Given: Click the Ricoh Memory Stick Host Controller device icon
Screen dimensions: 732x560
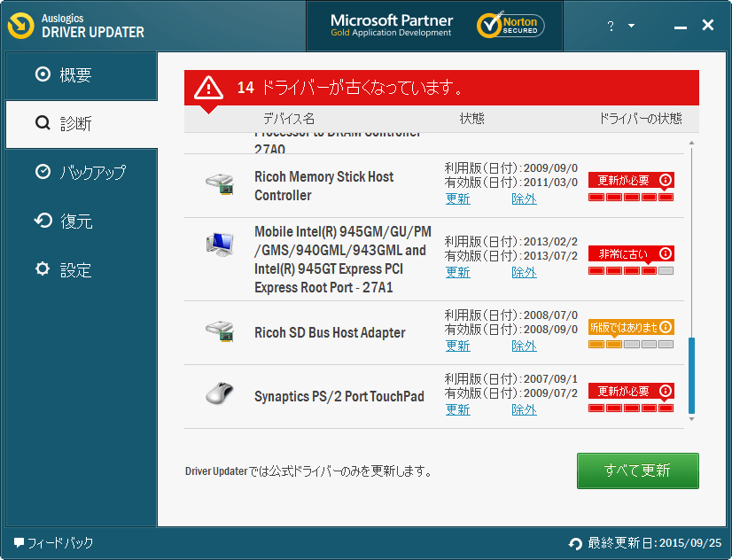Looking at the screenshot, I should pos(220,185).
